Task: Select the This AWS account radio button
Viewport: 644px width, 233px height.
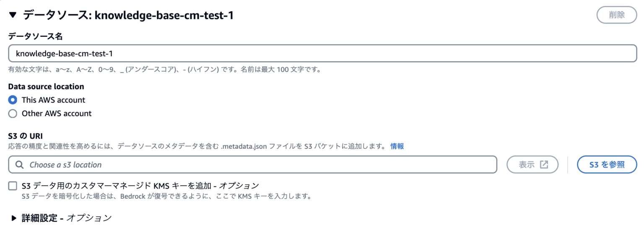Action: point(13,100)
